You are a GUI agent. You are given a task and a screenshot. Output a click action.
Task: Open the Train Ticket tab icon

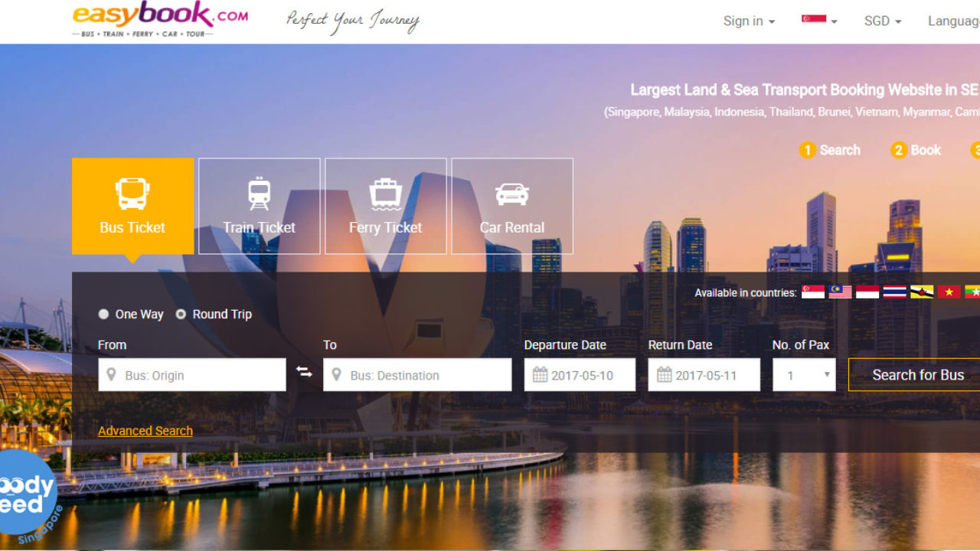point(259,194)
